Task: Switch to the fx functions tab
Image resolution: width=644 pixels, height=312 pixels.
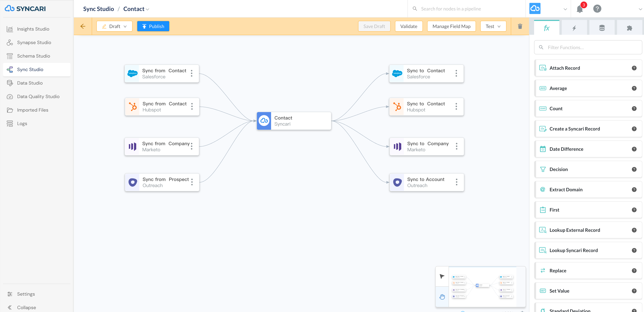Action: [x=547, y=28]
